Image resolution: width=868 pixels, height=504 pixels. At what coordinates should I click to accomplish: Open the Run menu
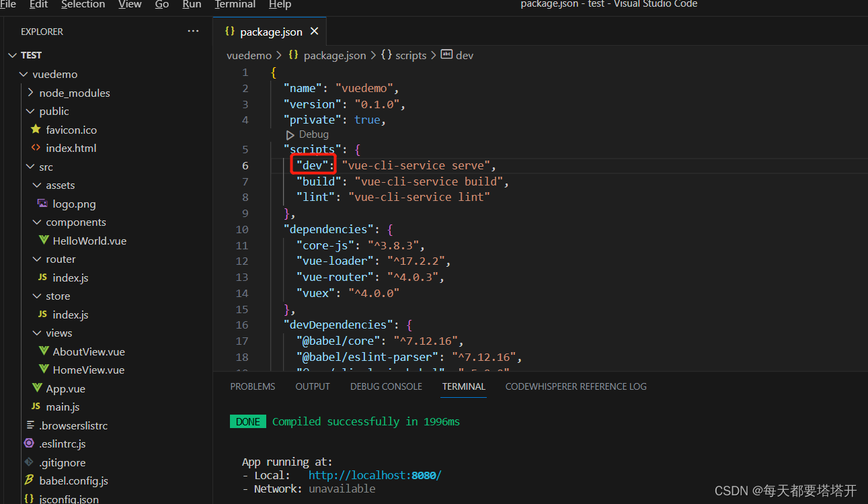(x=192, y=4)
